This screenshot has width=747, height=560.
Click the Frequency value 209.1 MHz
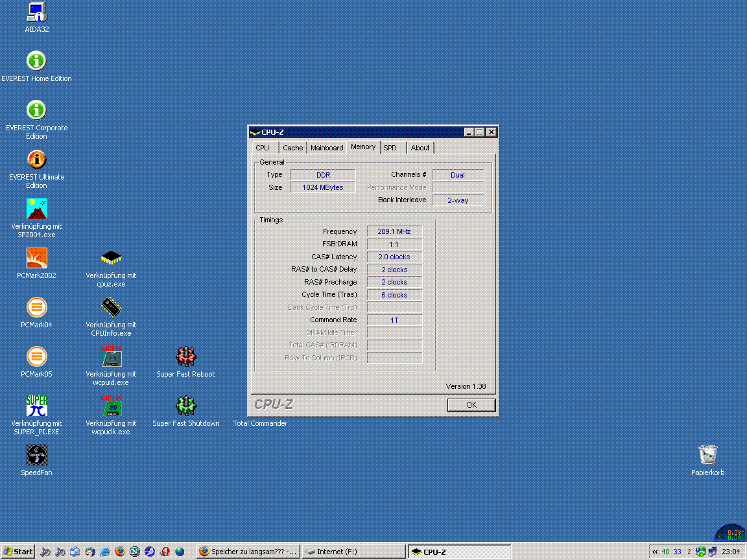(394, 231)
